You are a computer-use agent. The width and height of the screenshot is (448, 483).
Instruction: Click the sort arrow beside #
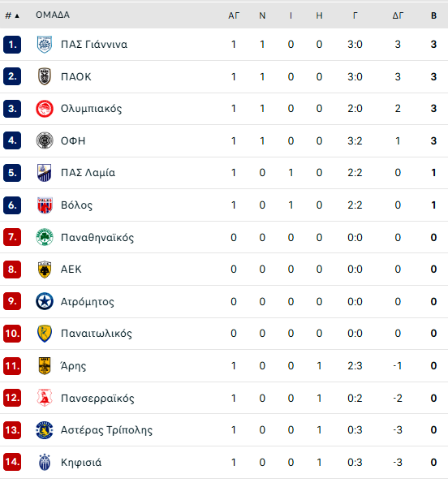[x=17, y=15]
